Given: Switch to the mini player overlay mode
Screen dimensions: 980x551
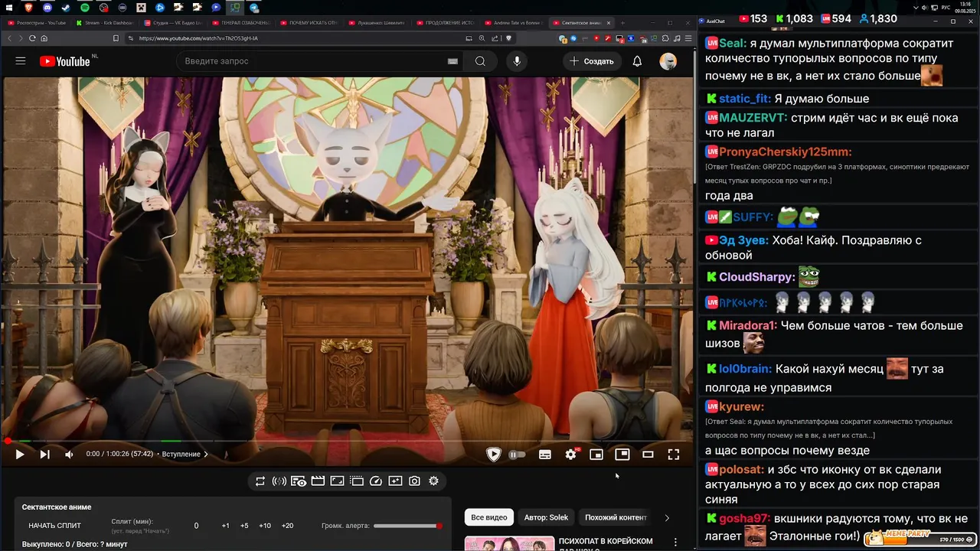Looking at the screenshot, I should click(622, 455).
